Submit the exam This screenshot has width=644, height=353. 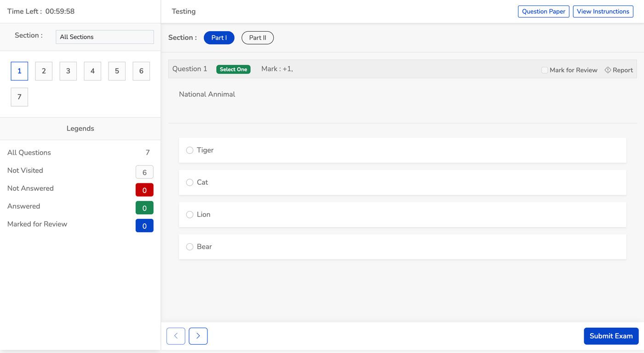tap(611, 336)
